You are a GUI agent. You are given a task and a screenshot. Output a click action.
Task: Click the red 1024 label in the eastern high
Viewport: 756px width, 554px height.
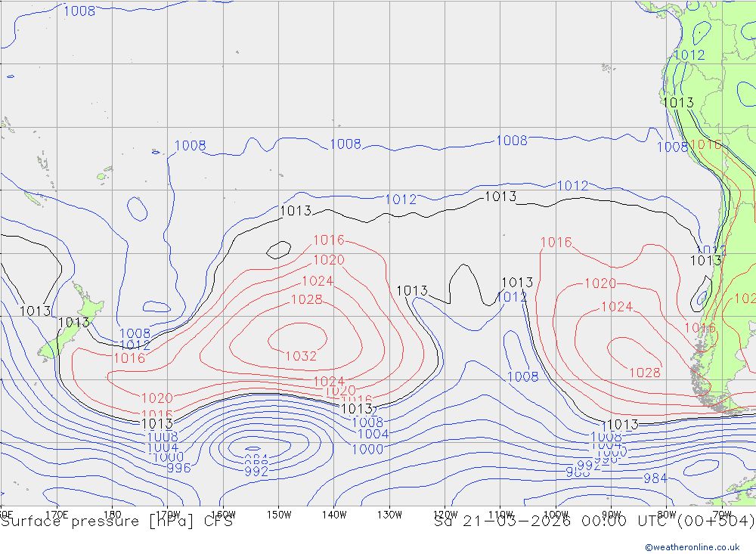point(617,307)
